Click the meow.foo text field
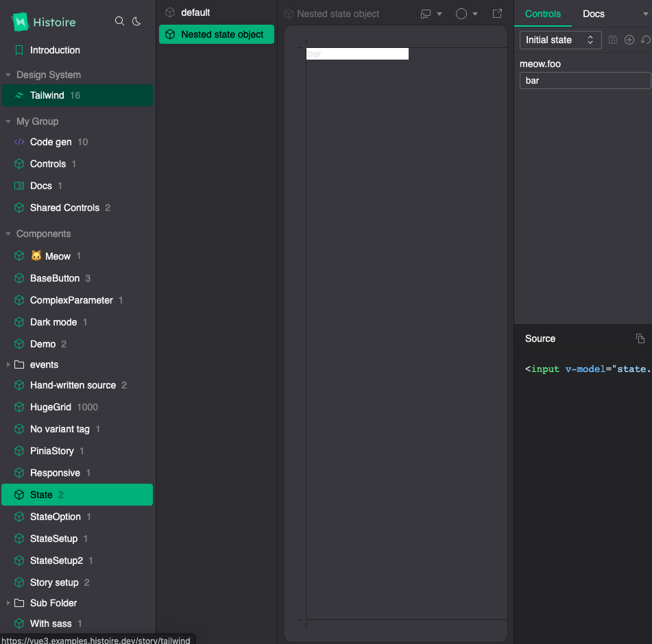The width and height of the screenshot is (652, 644). (585, 81)
